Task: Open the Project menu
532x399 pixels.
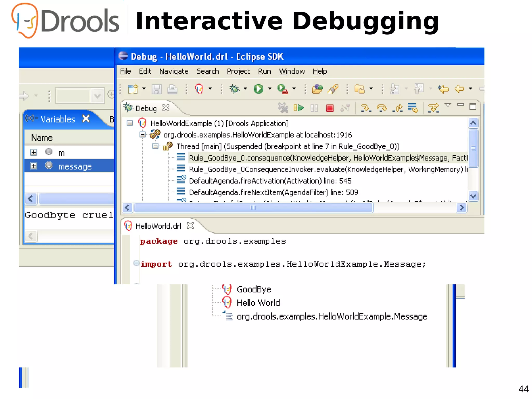Action: coord(238,71)
